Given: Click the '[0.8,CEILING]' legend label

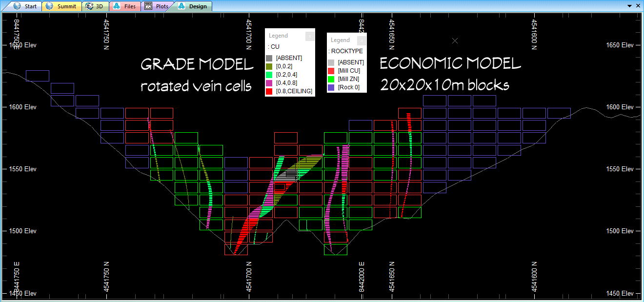Looking at the screenshot, I should pyautogui.click(x=294, y=91).
